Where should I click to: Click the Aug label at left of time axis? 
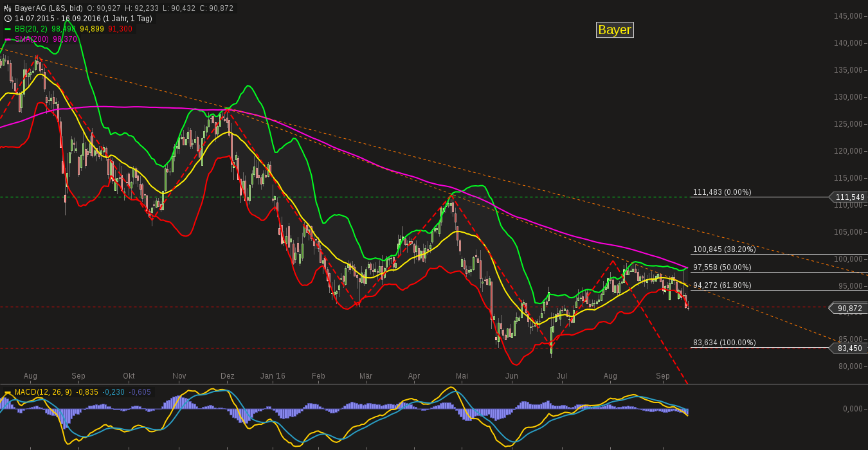[x=30, y=376]
